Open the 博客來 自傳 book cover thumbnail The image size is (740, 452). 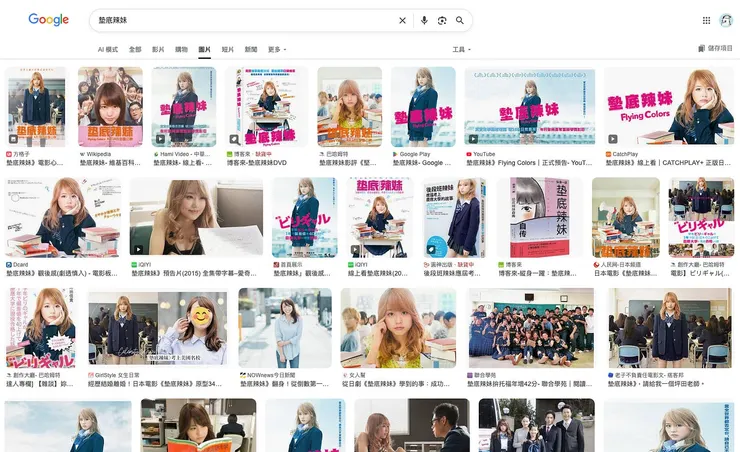click(539, 217)
